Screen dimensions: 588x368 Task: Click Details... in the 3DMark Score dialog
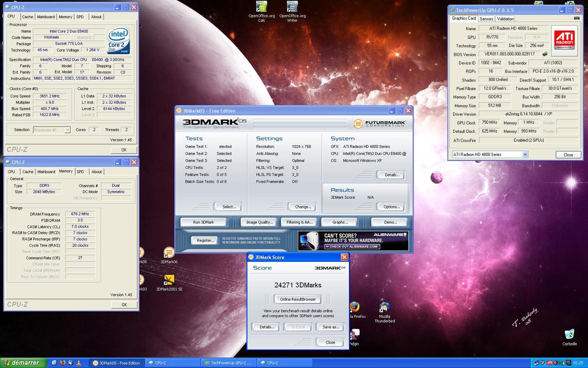[267, 327]
